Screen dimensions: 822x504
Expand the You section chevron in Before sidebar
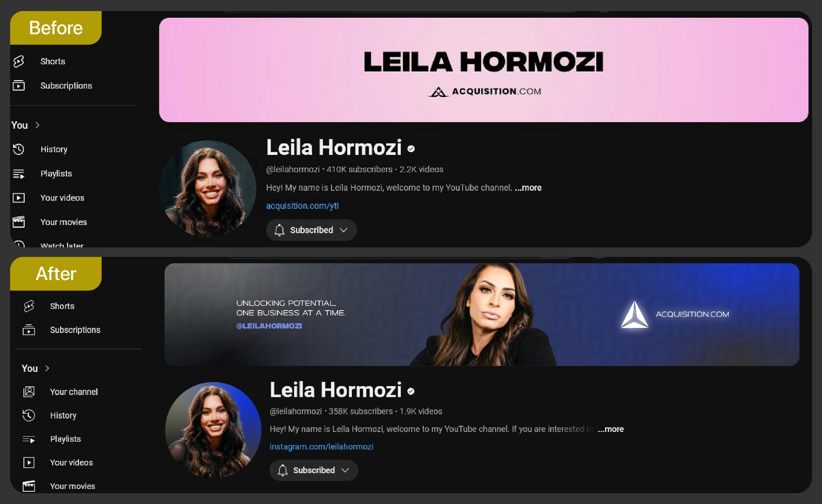[37, 125]
